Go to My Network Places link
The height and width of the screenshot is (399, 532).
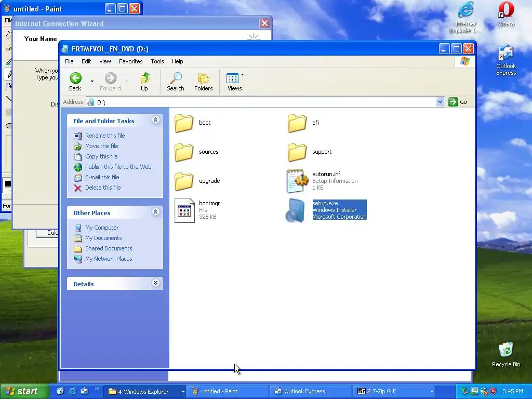[x=109, y=259]
